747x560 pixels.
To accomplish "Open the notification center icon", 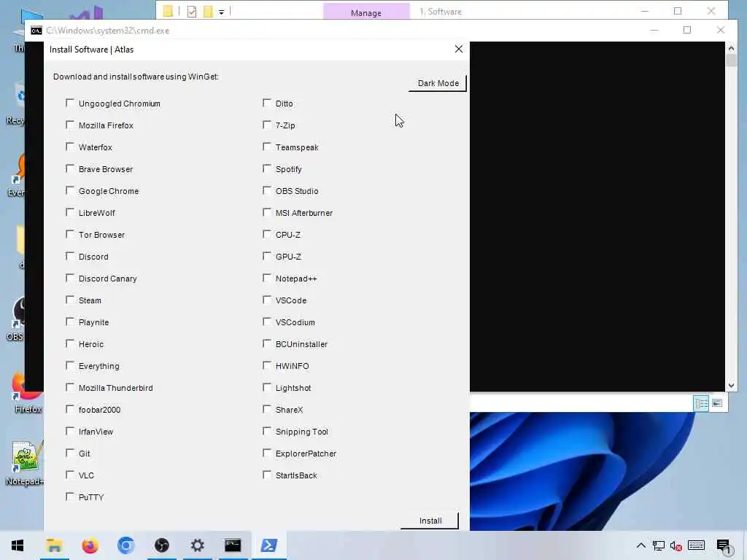I will [x=723, y=545].
